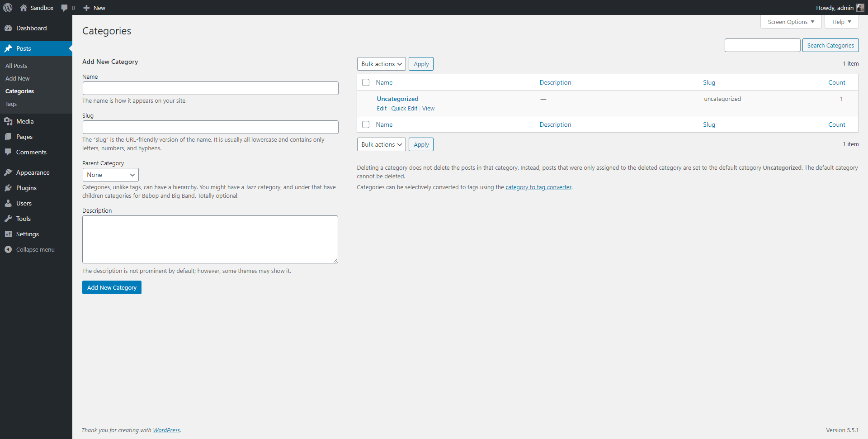Click the Users icon in the sidebar
The width and height of the screenshot is (868, 439).
(x=9, y=203)
